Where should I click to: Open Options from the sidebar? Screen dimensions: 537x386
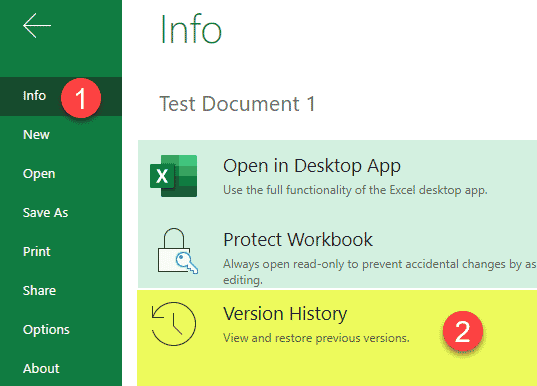tap(46, 330)
